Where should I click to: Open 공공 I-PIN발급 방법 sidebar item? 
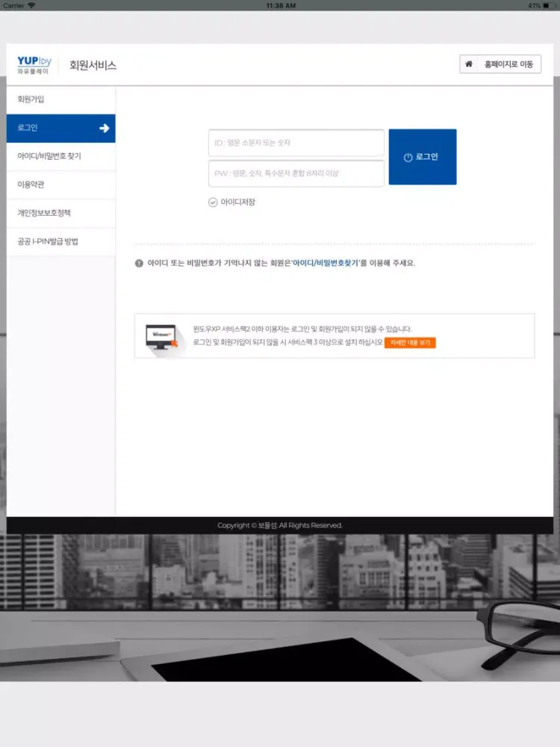pos(61,241)
